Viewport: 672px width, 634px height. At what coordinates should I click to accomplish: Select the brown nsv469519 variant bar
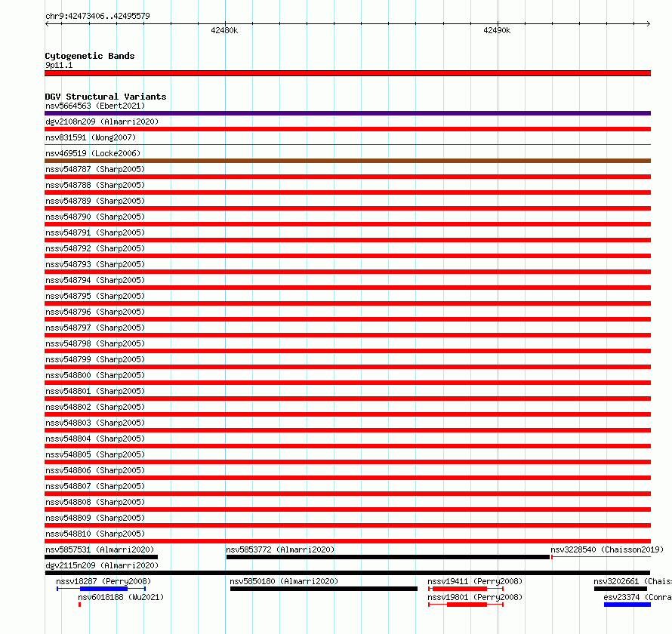point(347,161)
